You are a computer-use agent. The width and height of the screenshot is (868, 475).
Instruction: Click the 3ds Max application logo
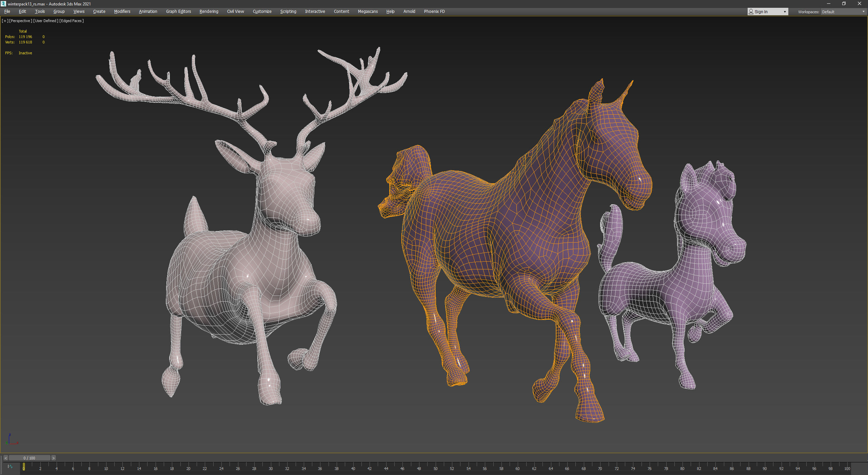click(3, 4)
